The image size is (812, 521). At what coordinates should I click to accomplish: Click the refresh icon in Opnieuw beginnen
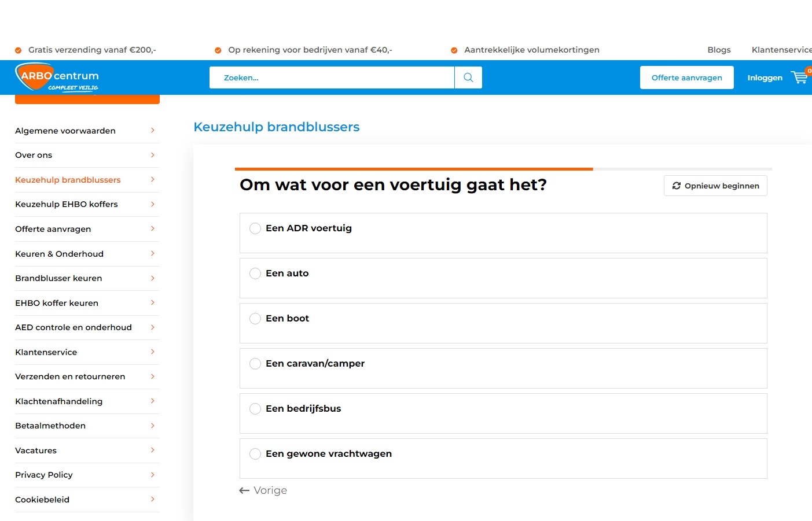coord(676,186)
